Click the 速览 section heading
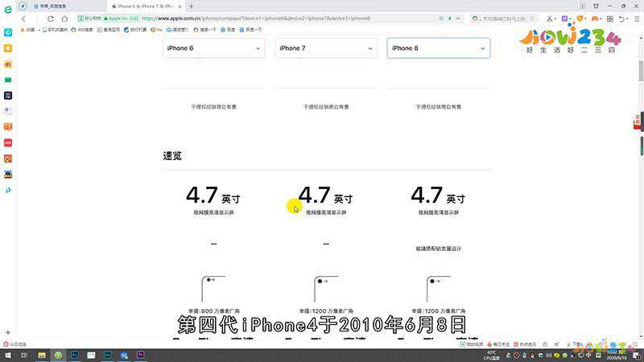 172,155
